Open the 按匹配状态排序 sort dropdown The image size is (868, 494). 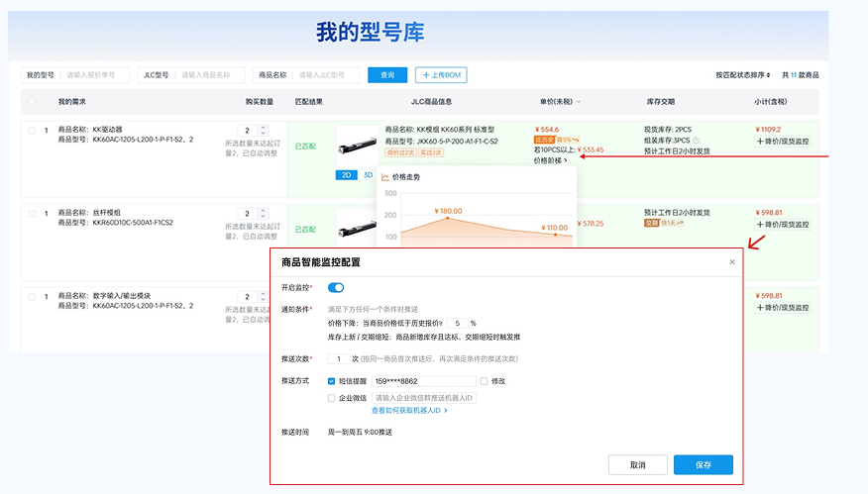743,75
